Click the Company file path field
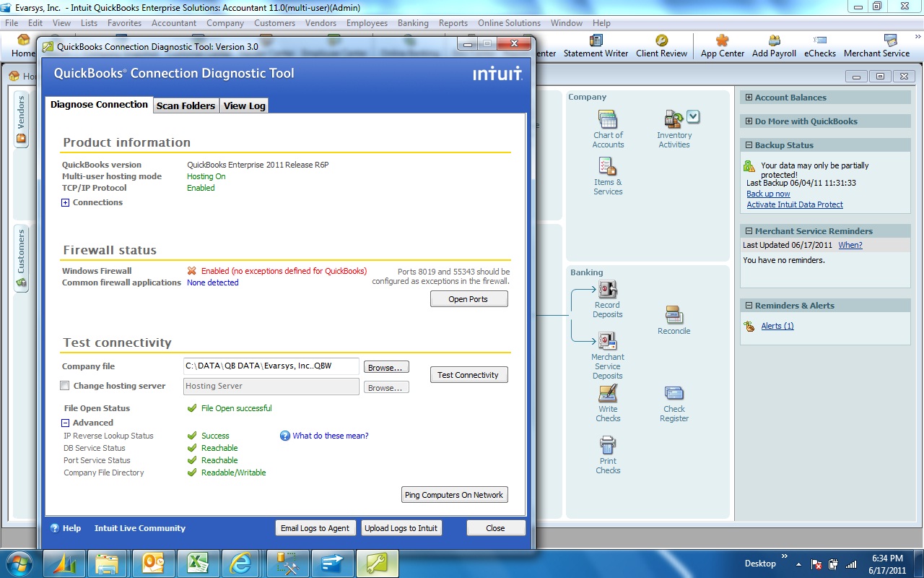The height and width of the screenshot is (578, 924). [271, 366]
